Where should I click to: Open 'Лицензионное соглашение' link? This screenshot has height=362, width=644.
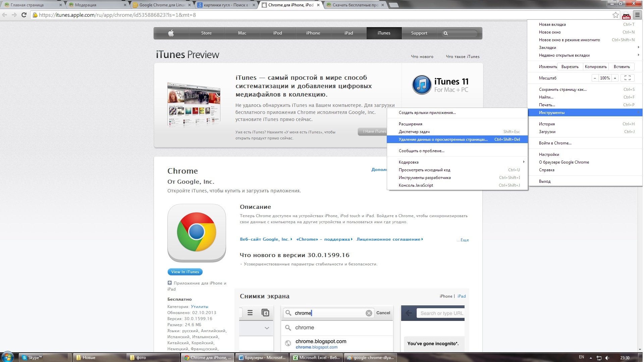coord(389,239)
